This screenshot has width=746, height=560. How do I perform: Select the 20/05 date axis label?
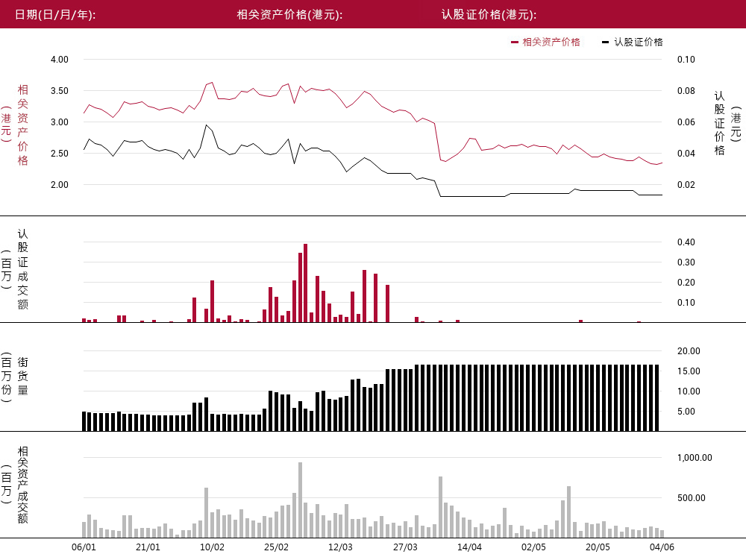[x=598, y=547]
